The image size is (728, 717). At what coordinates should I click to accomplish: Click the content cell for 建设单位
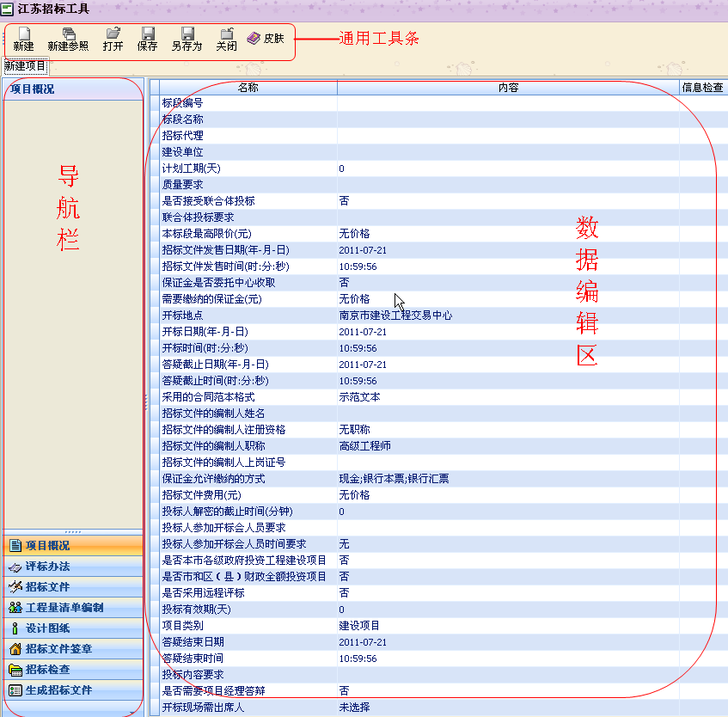click(508, 152)
